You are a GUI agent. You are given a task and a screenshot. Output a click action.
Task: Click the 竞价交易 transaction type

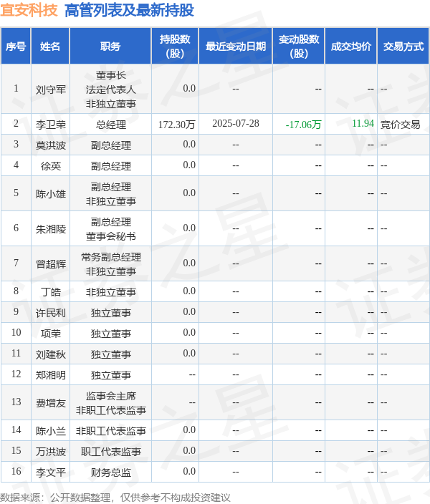tap(401, 125)
